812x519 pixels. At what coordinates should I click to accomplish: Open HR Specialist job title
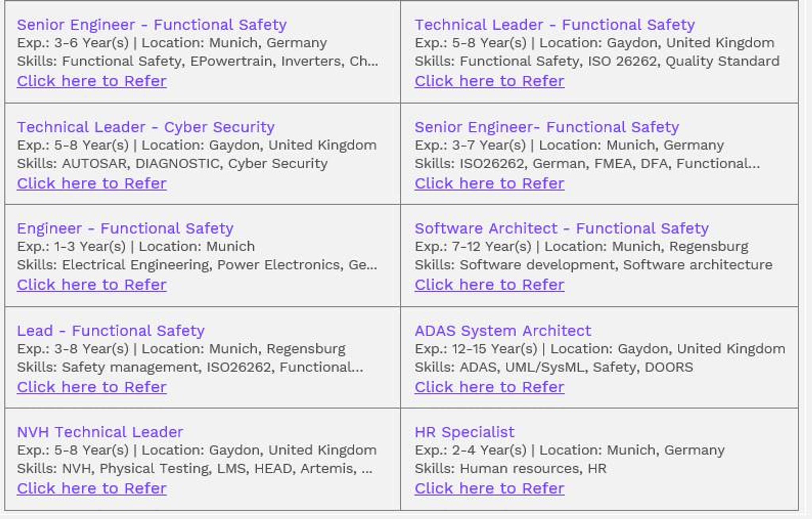(464, 432)
